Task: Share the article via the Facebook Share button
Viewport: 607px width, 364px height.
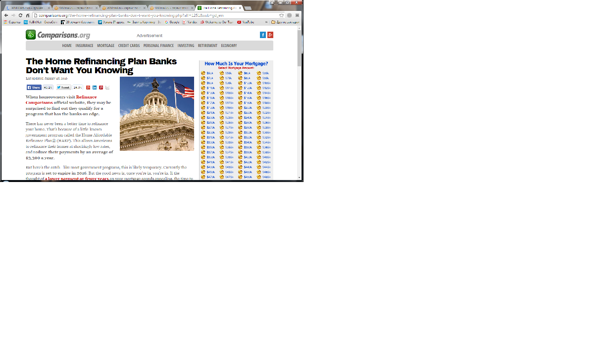Action: tap(34, 88)
